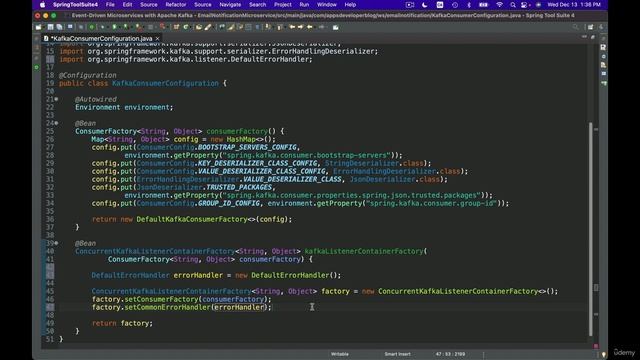Click the pencil Search toolbar icon
This screenshot has width=640, height=360.
[x=208, y=27]
